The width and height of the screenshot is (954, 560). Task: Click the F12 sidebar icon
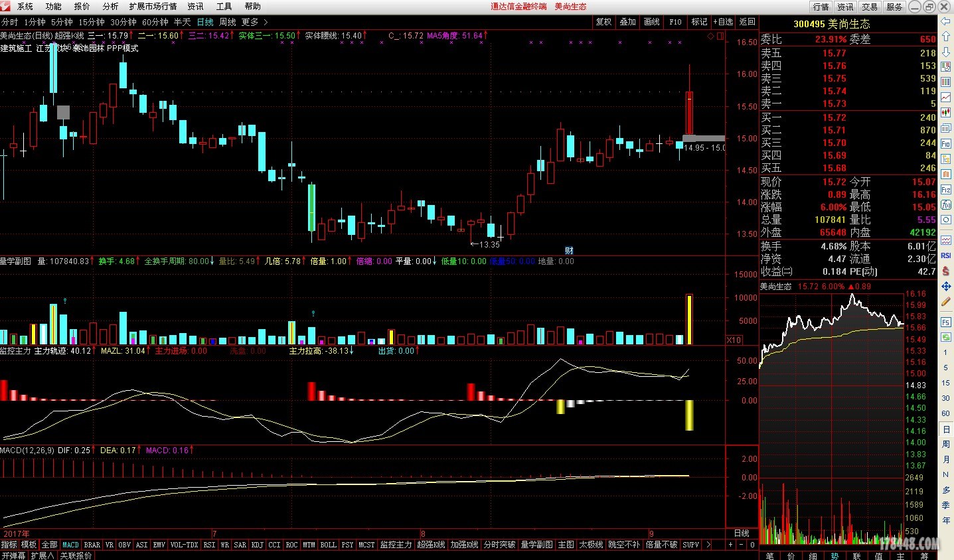[946, 190]
